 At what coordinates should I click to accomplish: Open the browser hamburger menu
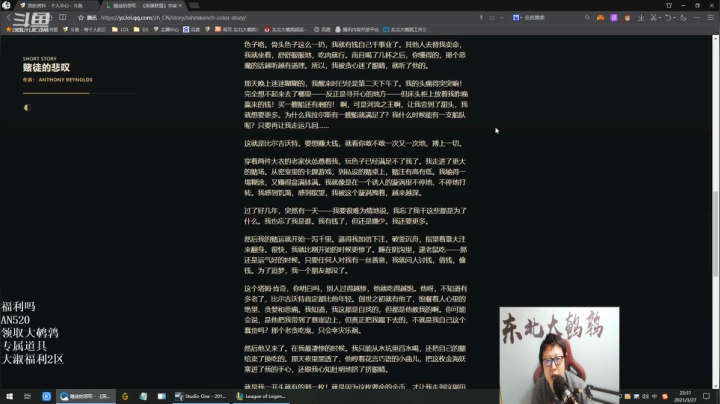point(710,17)
